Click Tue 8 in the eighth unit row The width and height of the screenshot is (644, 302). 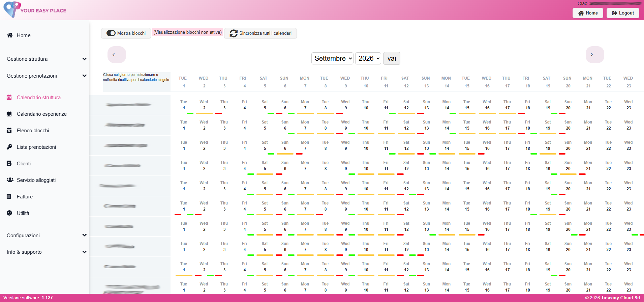coord(325,247)
